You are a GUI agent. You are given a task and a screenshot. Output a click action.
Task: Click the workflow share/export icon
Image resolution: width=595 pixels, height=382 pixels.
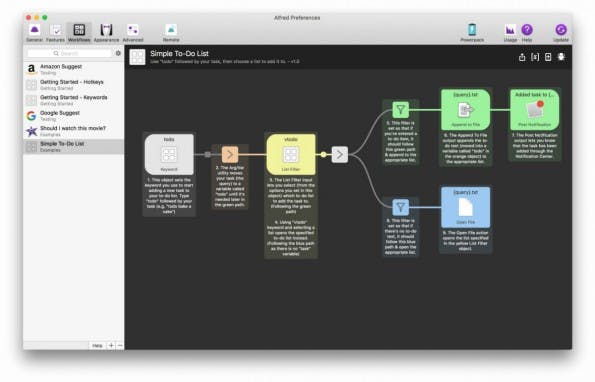pos(522,57)
